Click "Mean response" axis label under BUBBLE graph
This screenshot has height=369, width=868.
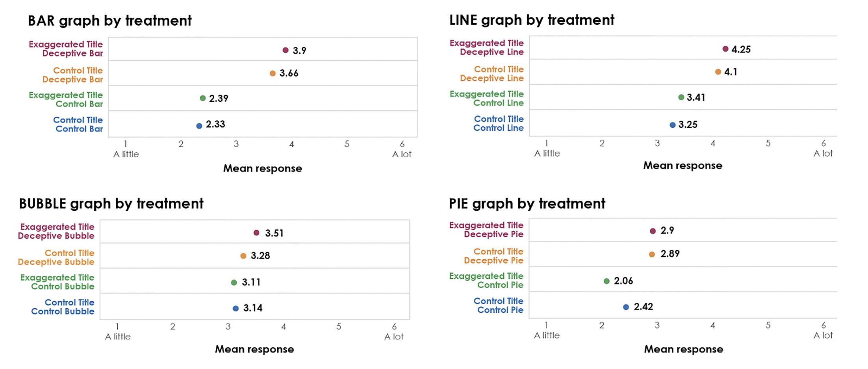(254, 349)
